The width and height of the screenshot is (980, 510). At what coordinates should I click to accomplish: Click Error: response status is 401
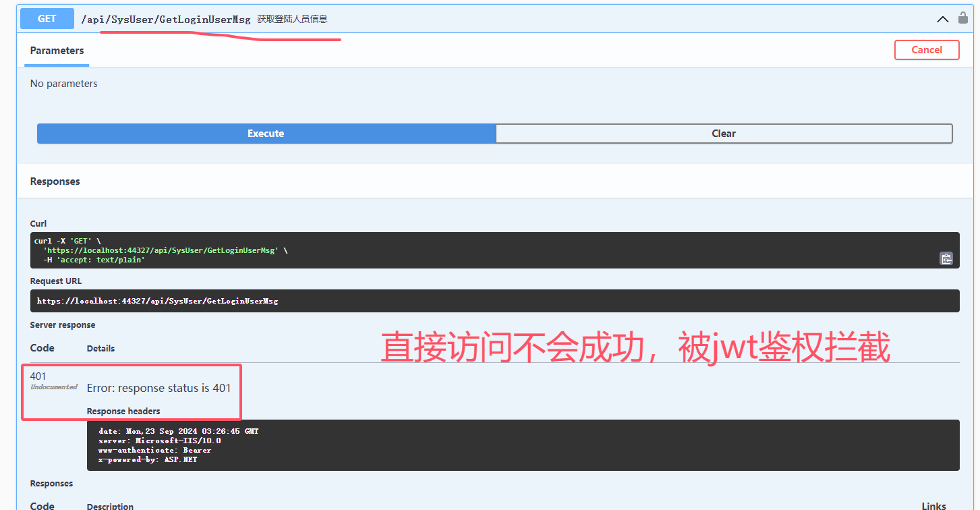point(159,389)
